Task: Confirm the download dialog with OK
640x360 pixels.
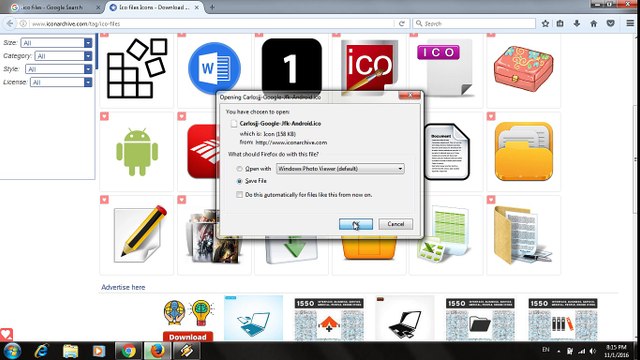Action: 356,224
